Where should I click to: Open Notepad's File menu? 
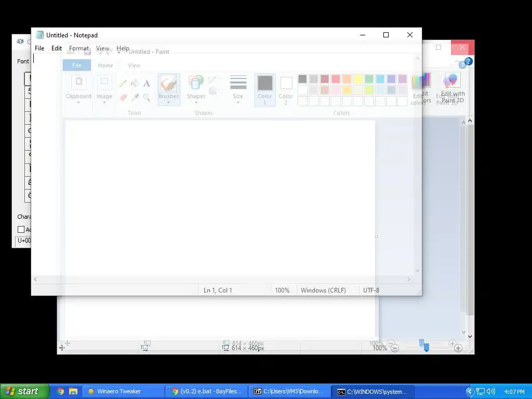click(39, 48)
